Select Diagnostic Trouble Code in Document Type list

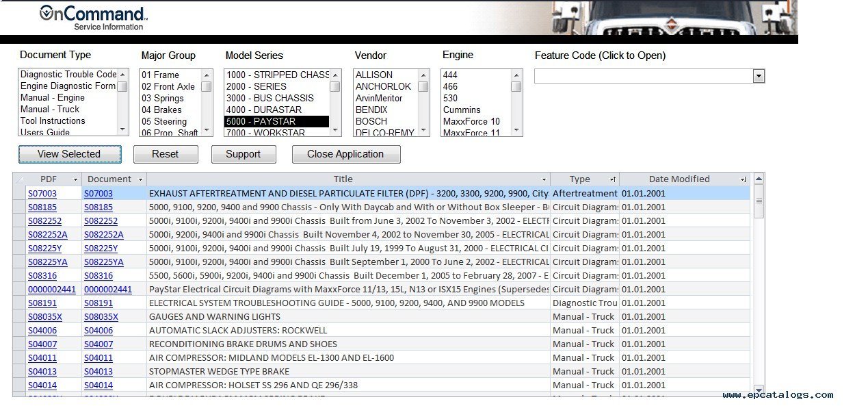68,74
